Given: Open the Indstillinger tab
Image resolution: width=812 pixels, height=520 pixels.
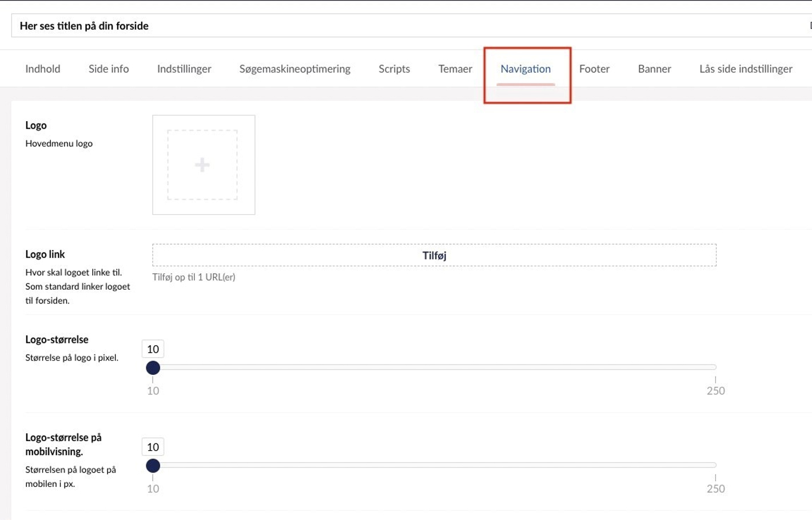Looking at the screenshot, I should pos(184,69).
